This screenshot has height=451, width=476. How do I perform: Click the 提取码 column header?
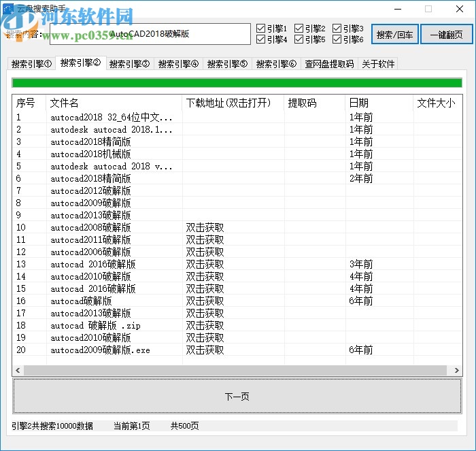tap(315, 103)
